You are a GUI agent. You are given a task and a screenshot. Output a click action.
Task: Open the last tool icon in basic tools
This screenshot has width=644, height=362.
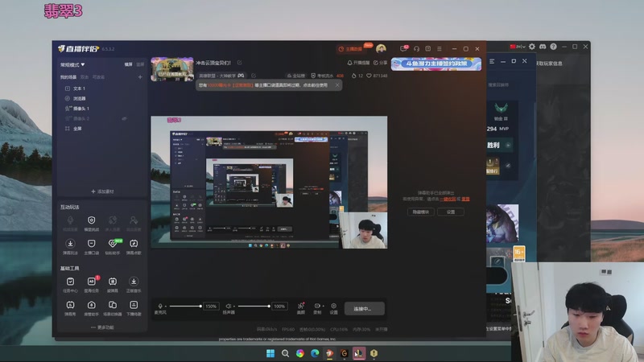point(134,305)
